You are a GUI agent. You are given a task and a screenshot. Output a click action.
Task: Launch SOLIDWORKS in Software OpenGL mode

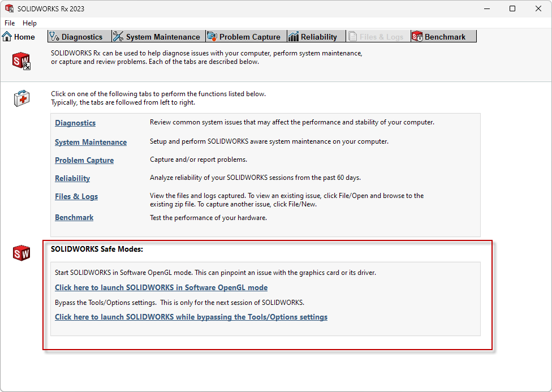[x=161, y=287]
